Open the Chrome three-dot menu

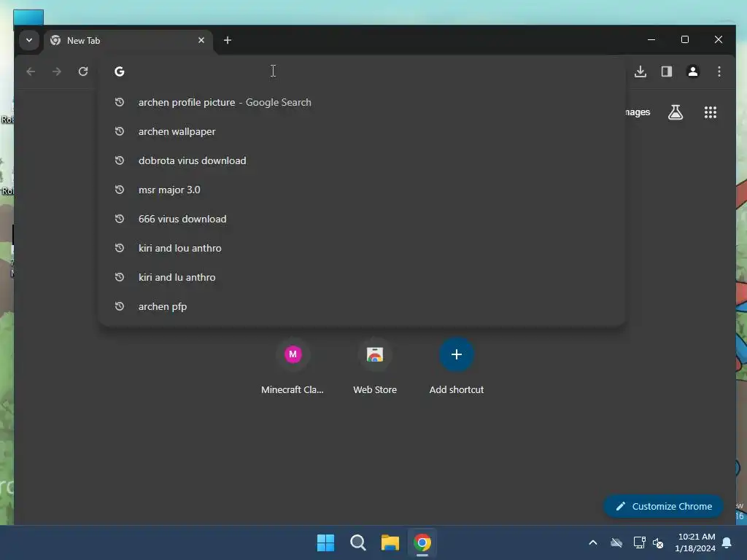point(719,71)
